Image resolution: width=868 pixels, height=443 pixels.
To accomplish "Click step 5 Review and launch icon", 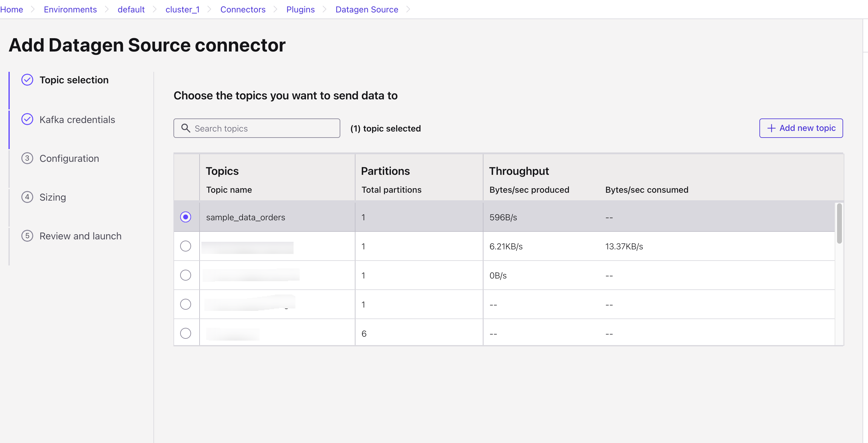I will coord(27,236).
